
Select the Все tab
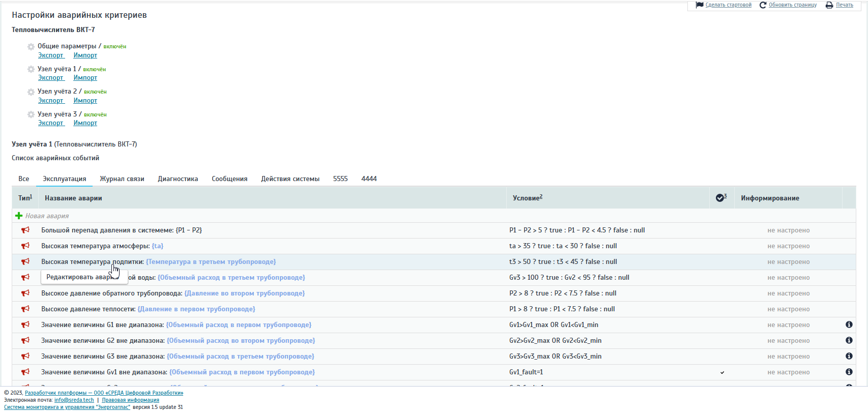(x=24, y=179)
